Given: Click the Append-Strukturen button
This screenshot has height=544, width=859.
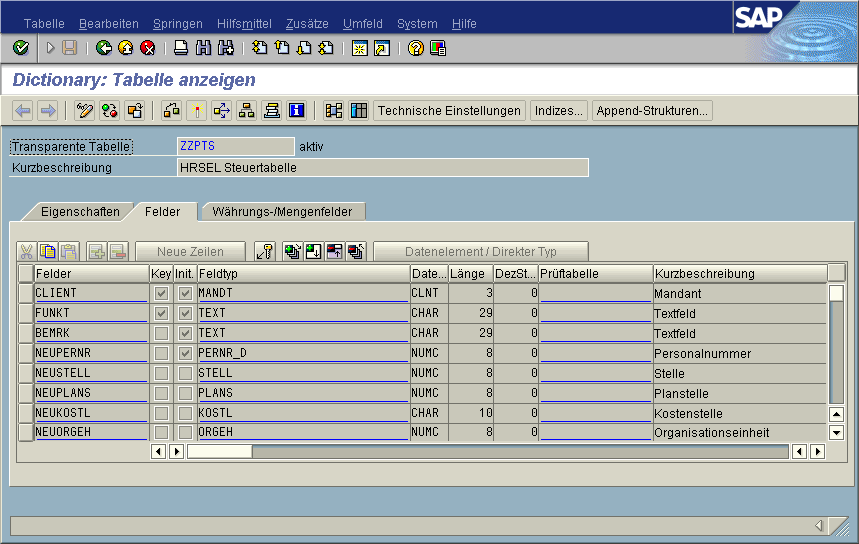Looking at the screenshot, I should click(x=652, y=111).
